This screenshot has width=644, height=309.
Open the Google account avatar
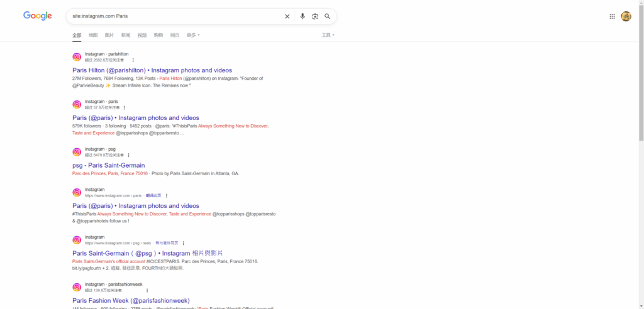(626, 16)
